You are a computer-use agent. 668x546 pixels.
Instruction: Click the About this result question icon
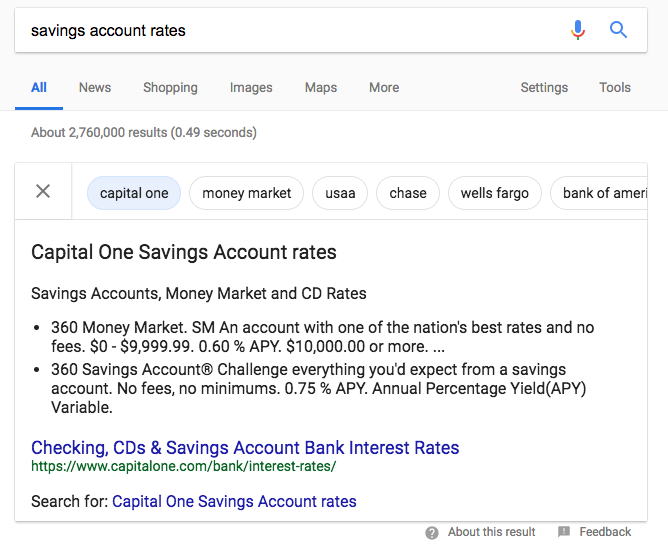pos(432,532)
